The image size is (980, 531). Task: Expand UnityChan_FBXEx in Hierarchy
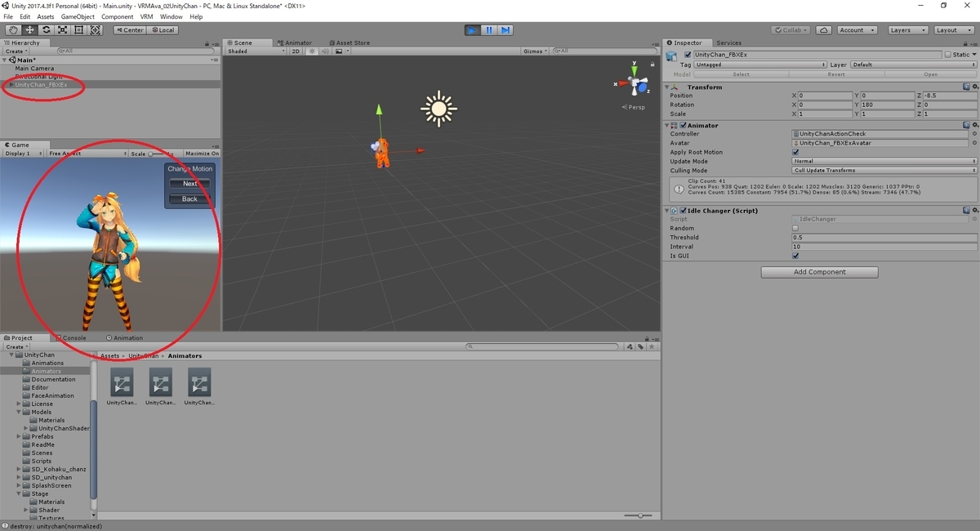(x=11, y=85)
